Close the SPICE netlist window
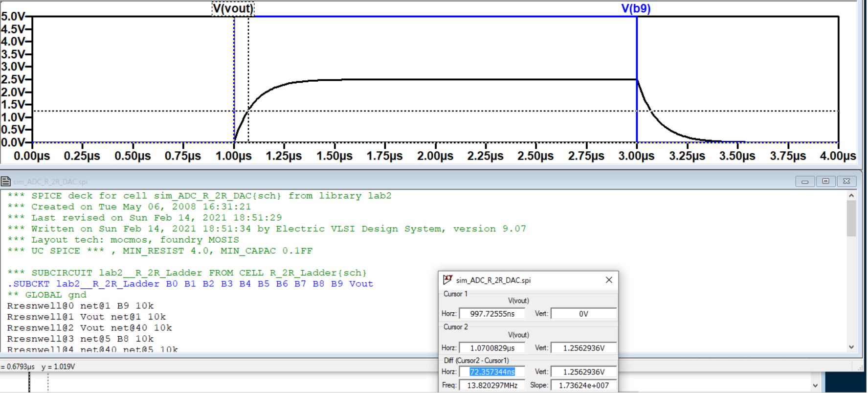The height and width of the screenshot is (393, 868). [846, 182]
